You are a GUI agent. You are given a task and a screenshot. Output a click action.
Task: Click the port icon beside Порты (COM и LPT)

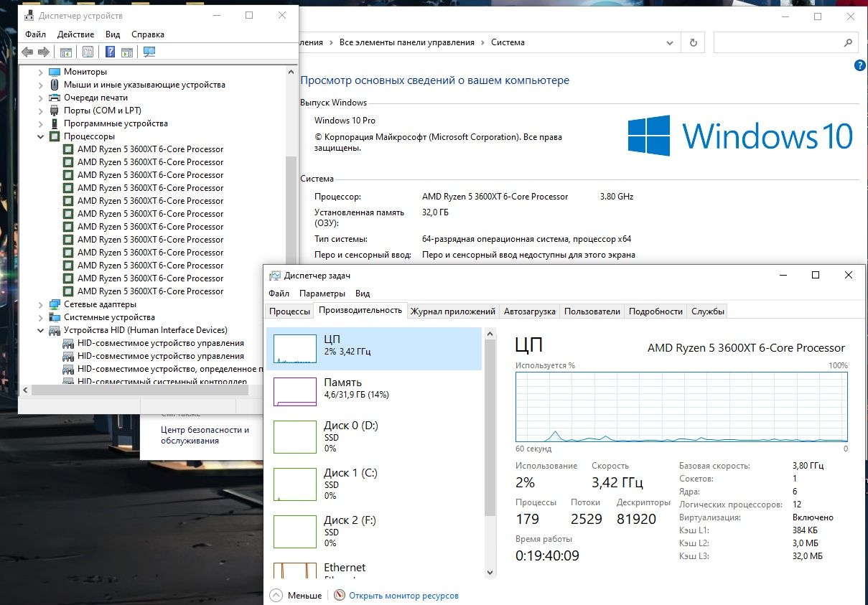pos(55,111)
